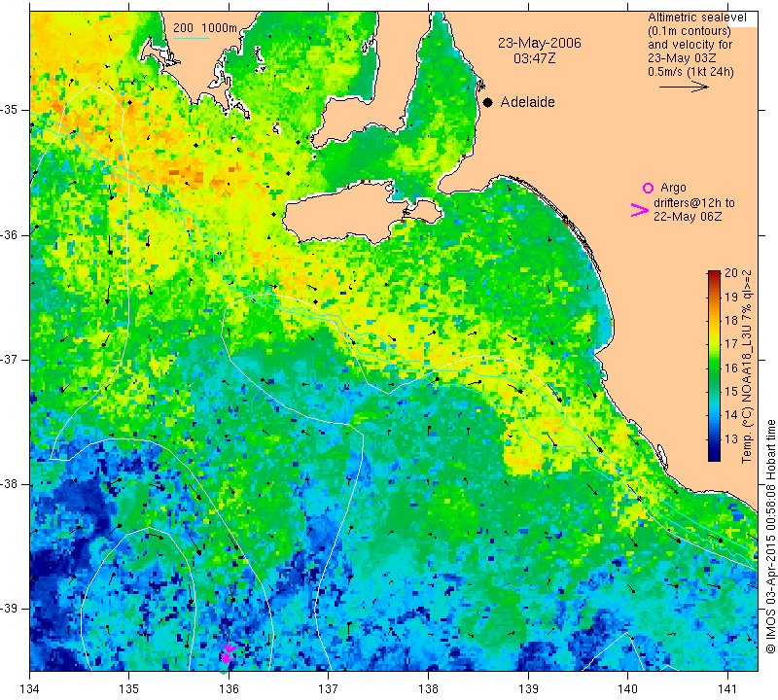Click the IMOS copyright timestamp text
Image resolution: width=778 pixels, height=700 pixels.
[770, 536]
